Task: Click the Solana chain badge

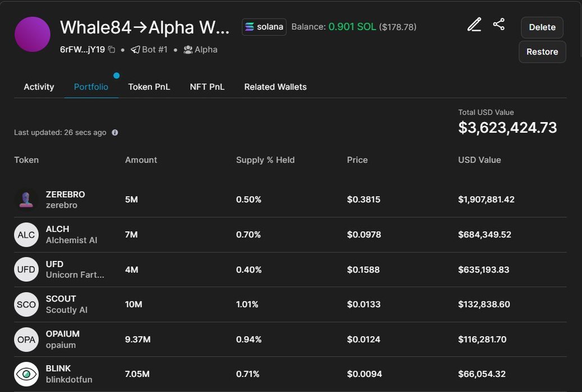Action: click(x=264, y=27)
